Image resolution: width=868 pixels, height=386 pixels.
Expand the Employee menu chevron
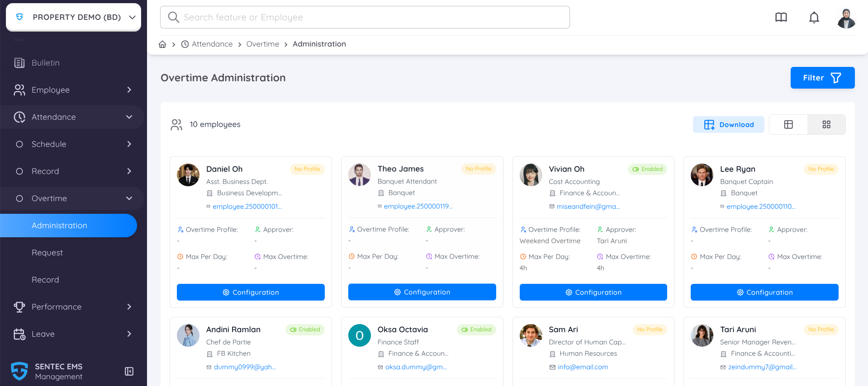tap(129, 90)
